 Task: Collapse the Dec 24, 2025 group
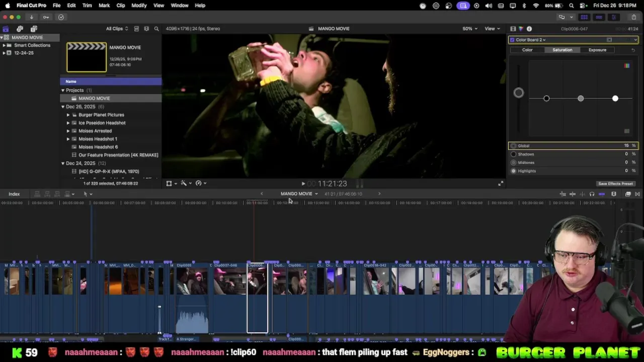click(63, 163)
